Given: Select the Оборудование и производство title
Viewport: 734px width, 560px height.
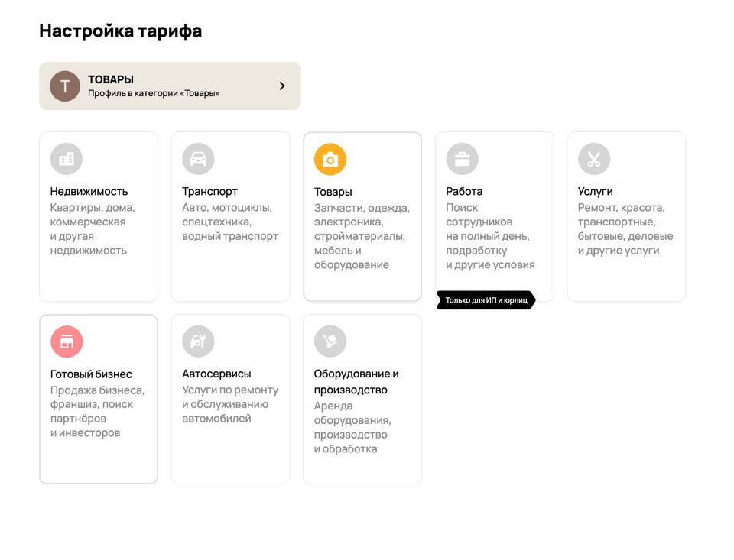Looking at the screenshot, I should [356, 381].
